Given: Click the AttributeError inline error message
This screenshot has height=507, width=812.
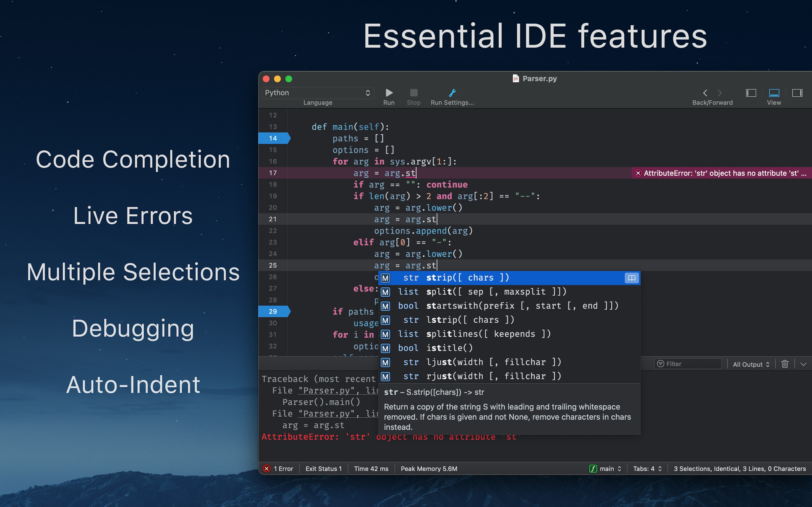Looking at the screenshot, I should tap(721, 173).
